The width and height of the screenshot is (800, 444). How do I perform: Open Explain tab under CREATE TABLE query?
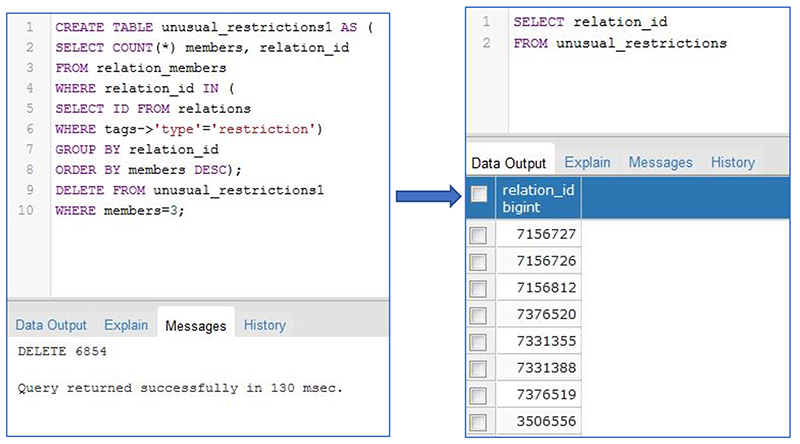point(126,325)
